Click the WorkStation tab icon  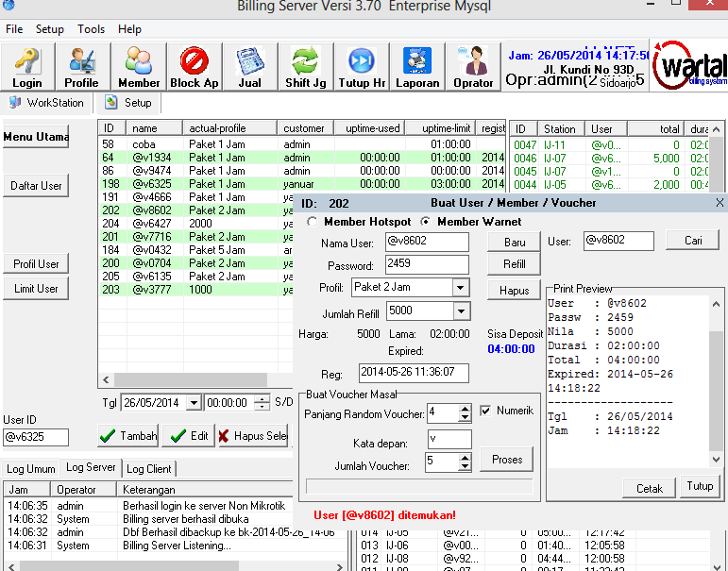pyautogui.click(x=15, y=102)
